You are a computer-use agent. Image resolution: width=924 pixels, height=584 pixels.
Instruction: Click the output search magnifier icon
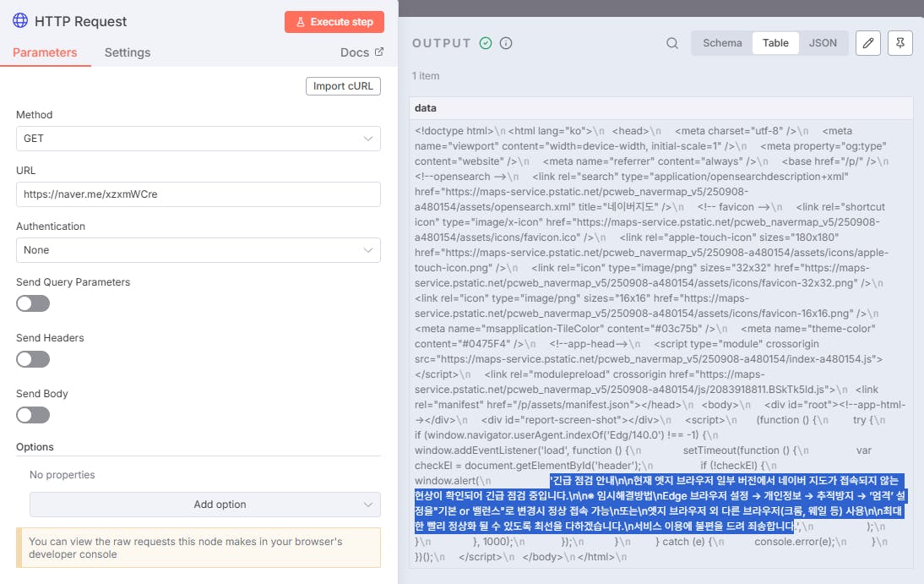[x=671, y=43]
